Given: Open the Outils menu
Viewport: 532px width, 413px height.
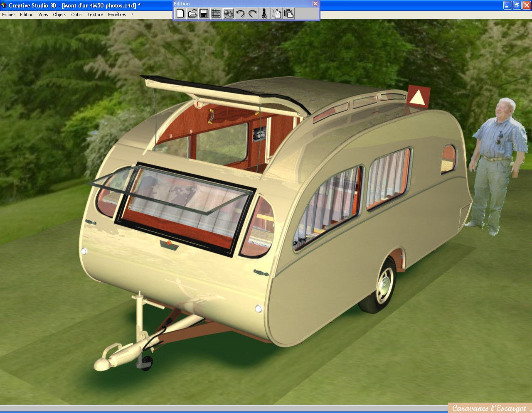Looking at the screenshot, I should [x=77, y=15].
